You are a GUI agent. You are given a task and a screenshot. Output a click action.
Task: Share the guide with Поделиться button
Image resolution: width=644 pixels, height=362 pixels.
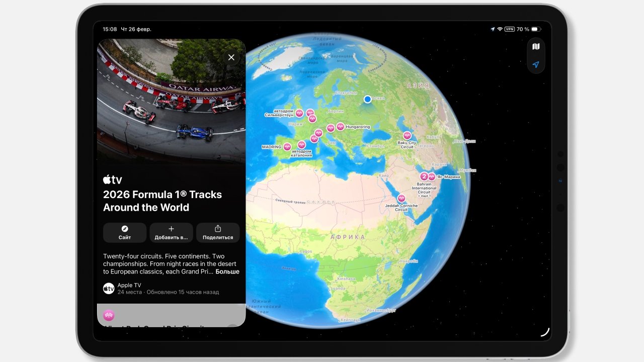coord(218,232)
